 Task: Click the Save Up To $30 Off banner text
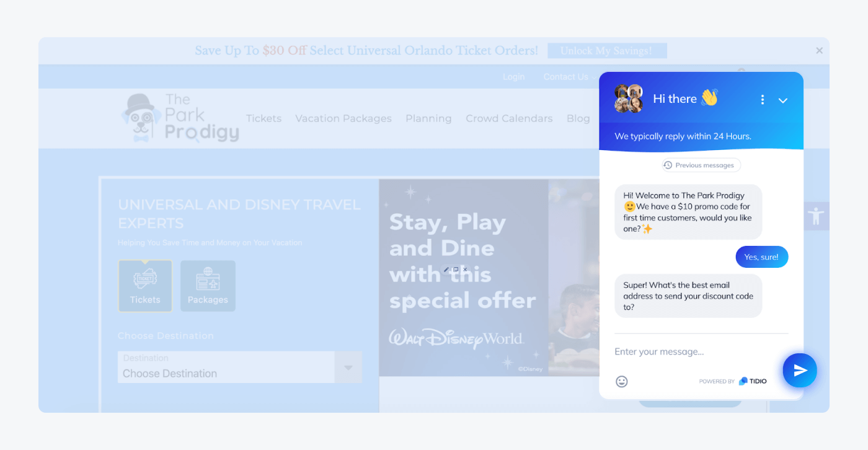[x=366, y=51]
